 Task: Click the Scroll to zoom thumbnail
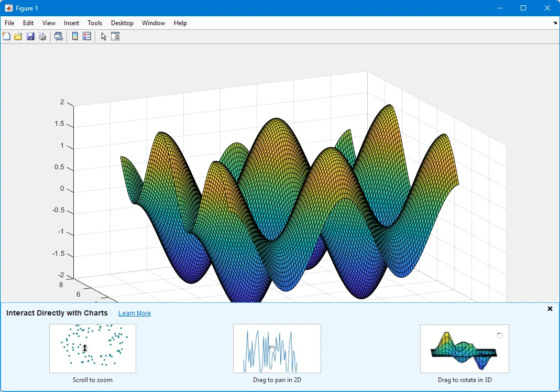pos(93,349)
